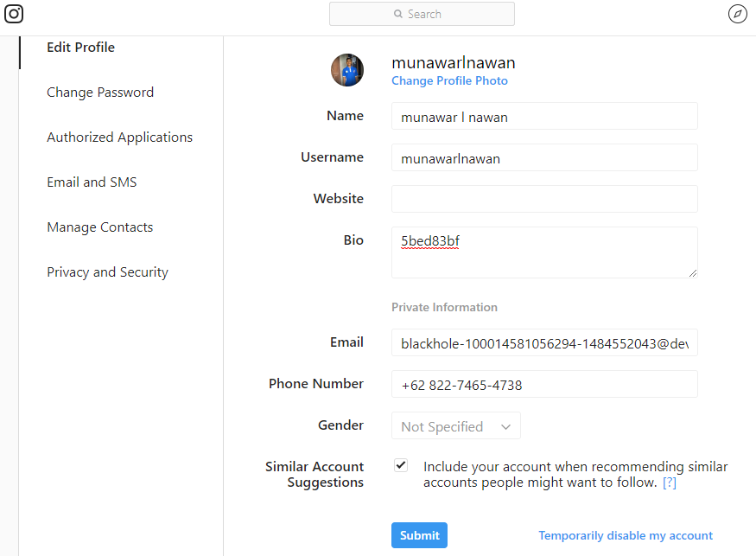Screen dimensions: 756x556
Task: Open Manage Contacts settings
Action: (x=99, y=227)
